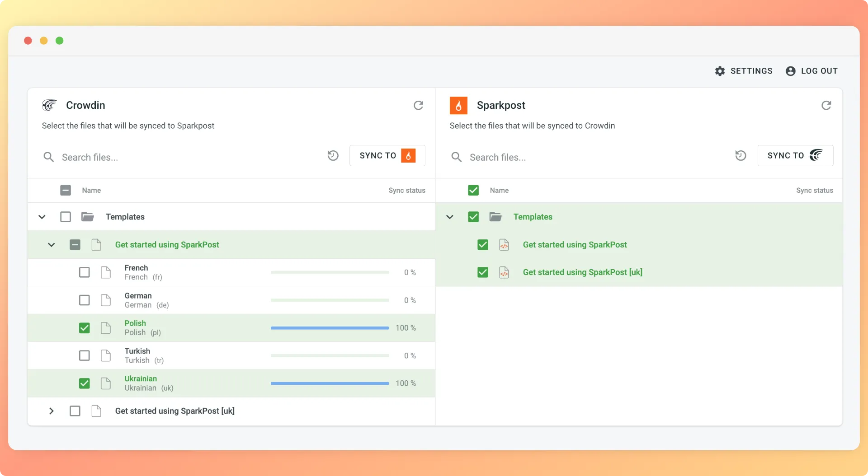Click the German file icon

106,300
